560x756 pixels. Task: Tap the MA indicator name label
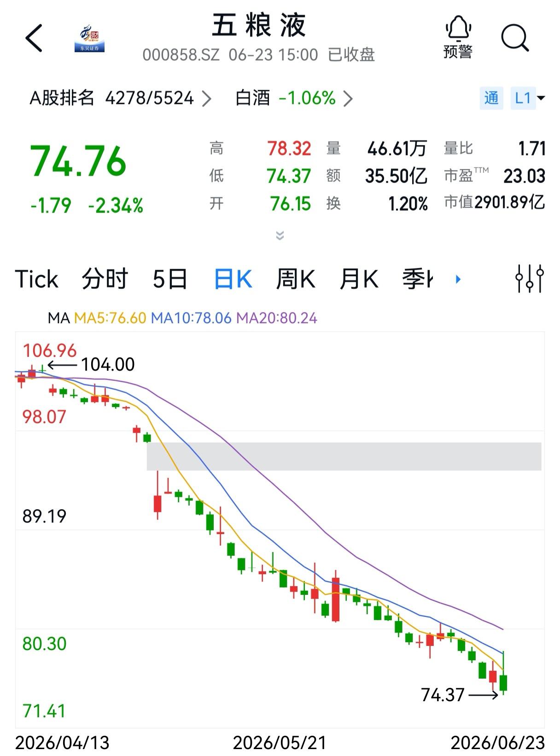pyautogui.click(x=59, y=318)
